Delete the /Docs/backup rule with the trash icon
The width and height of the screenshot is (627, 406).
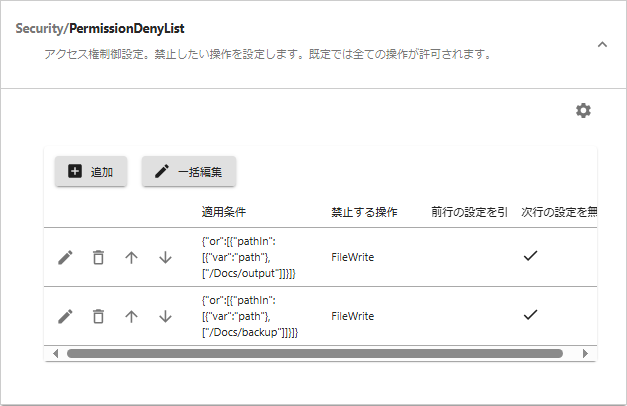pos(98,316)
